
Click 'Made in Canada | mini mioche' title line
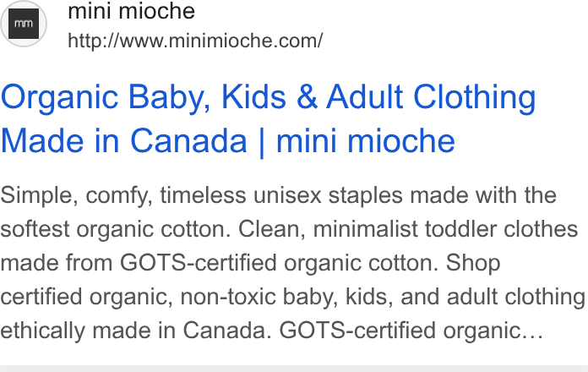click(228, 141)
